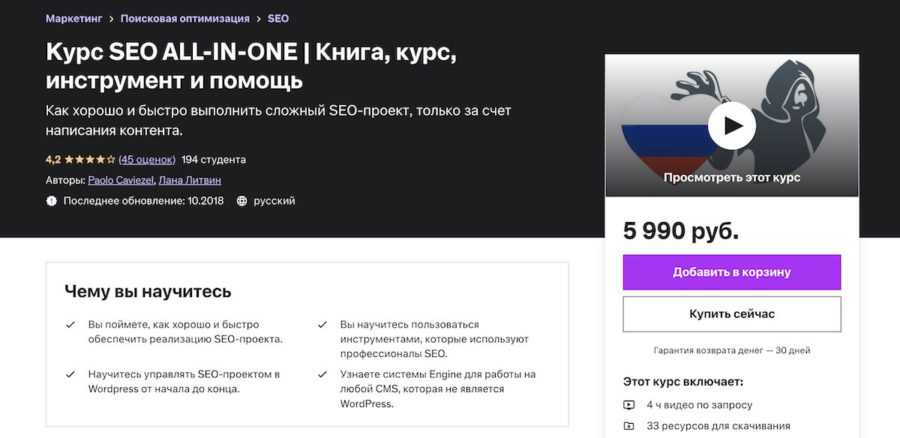Play the course preview video
900x438 pixels.
tap(732, 125)
